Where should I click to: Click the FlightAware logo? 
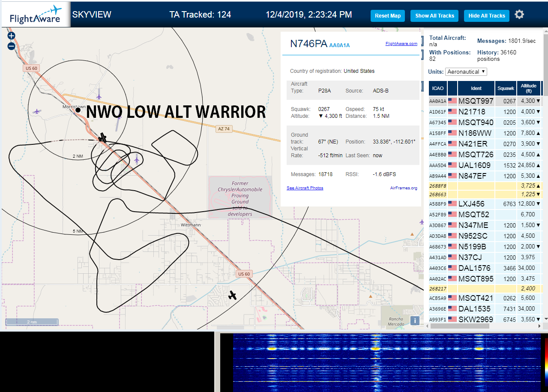35,15
